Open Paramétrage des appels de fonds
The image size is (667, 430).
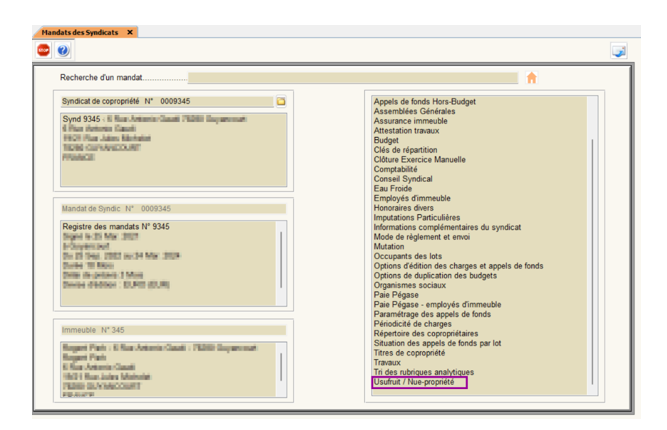point(432,314)
